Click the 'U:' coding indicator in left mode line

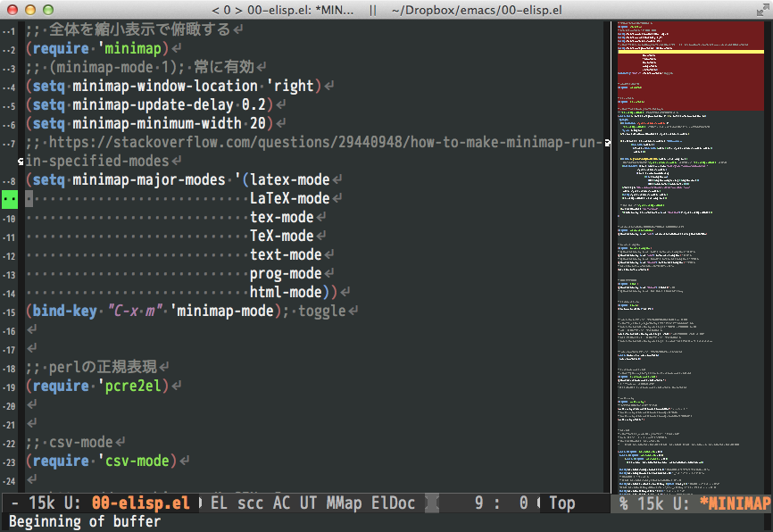tap(72, 503)
